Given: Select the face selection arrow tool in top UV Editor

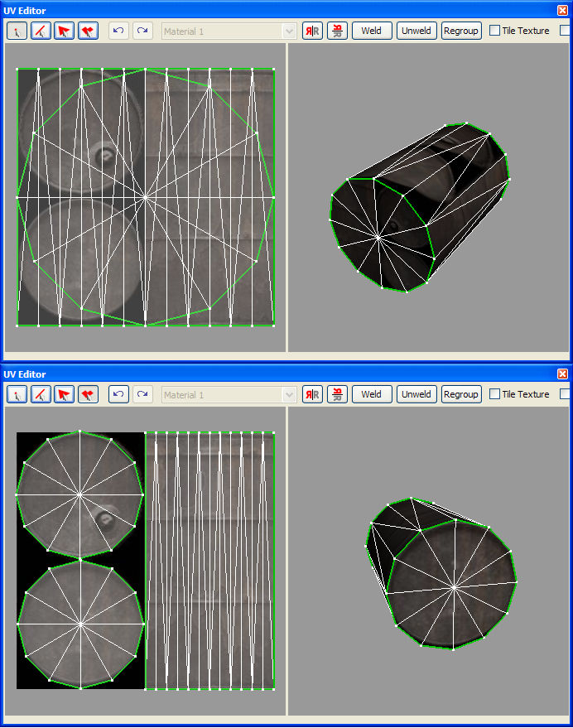Looking at the screenshot, I should pos(64,31).
